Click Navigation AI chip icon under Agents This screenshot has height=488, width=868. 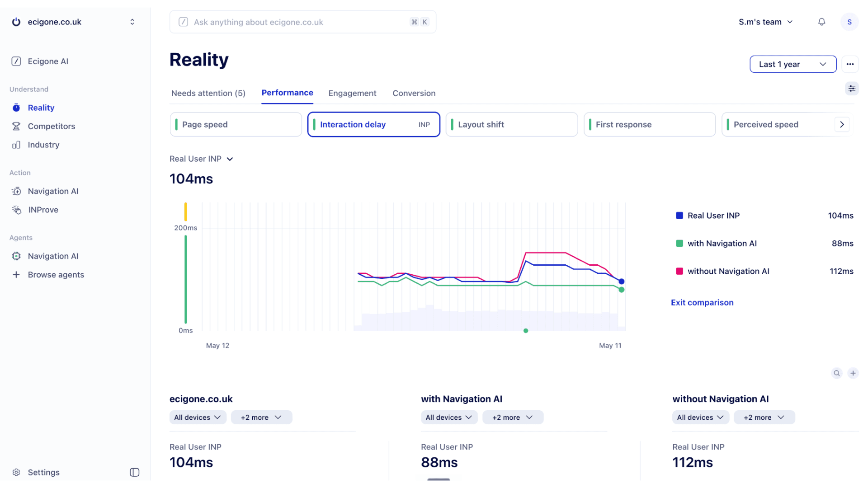pyautogui.click(x=16, y=256)
